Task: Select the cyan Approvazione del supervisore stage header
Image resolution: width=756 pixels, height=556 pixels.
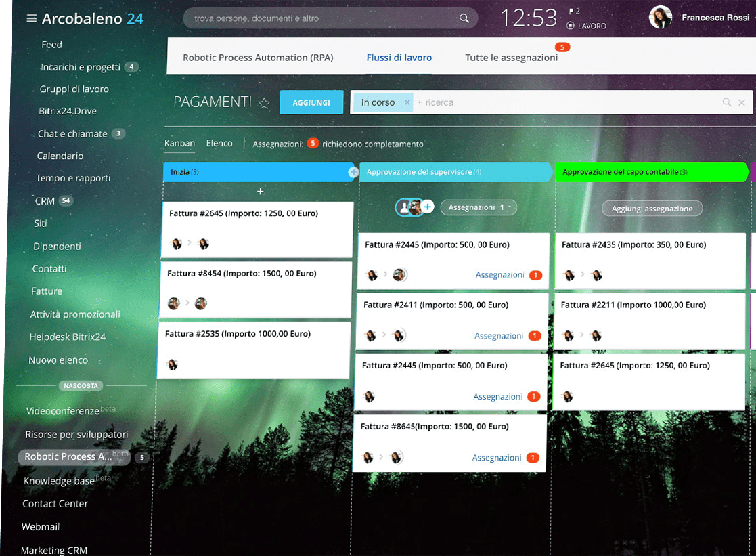Action: (455, 172)
